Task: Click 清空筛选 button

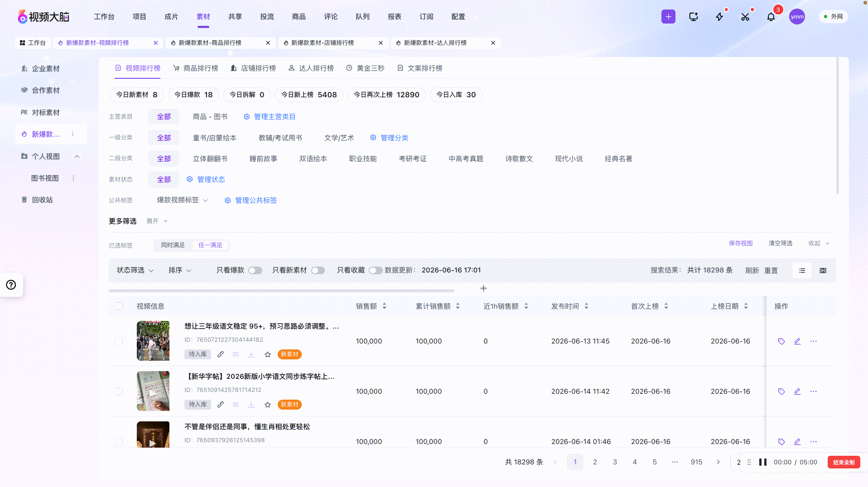Action: [781, 243]
